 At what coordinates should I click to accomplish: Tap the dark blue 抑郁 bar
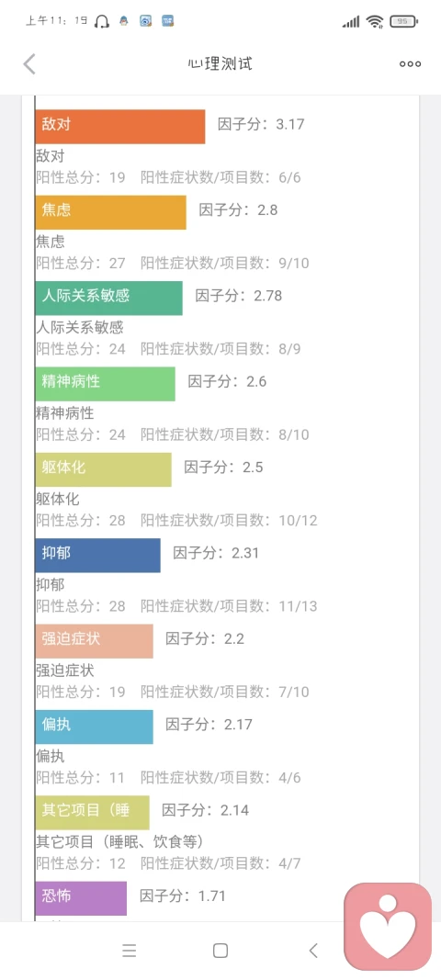click(97, 555)
